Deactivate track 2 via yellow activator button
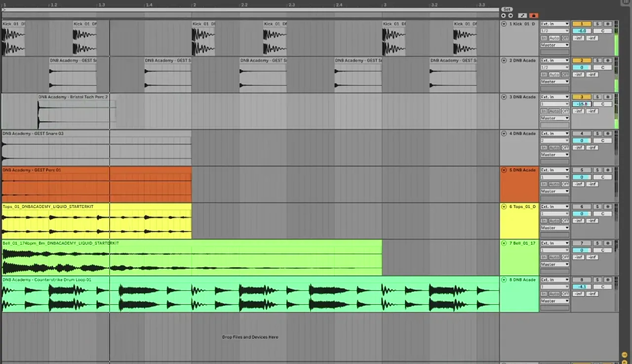 582,60
